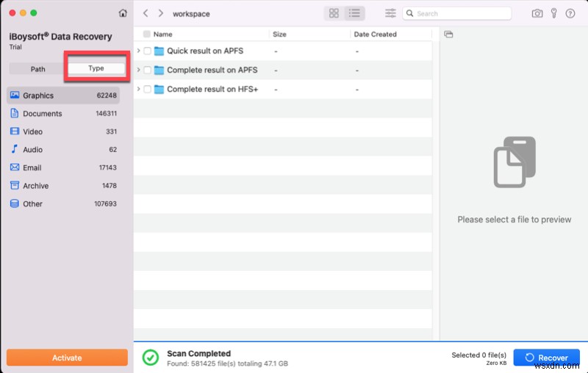The image size is (588, 373).
Task: Expand the Complete result on APFS row
Action: point(139,70)
